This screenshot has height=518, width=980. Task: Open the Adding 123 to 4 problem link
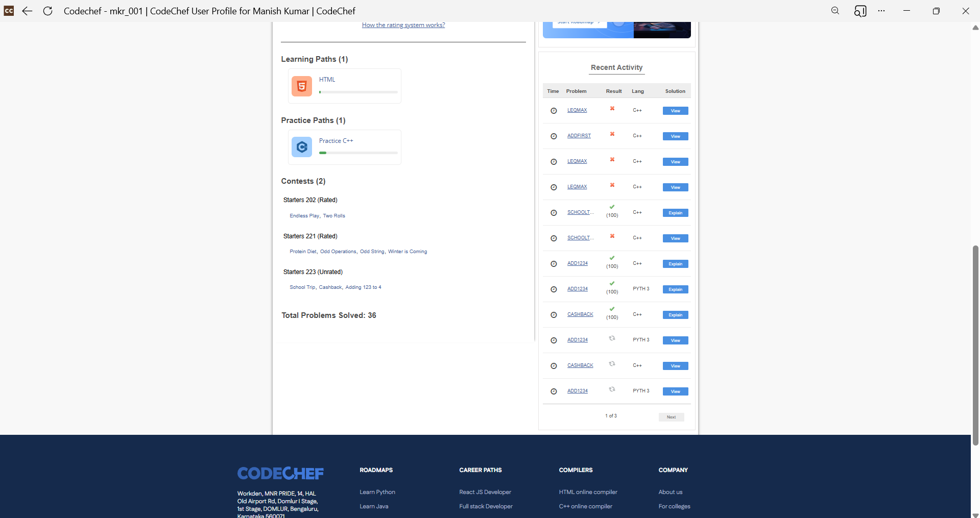(363, 287)
